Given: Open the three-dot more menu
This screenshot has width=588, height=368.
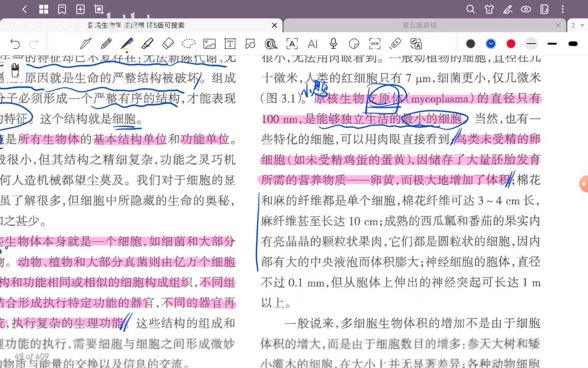Looking at the screenshot, I should click(x=562, y=9).
